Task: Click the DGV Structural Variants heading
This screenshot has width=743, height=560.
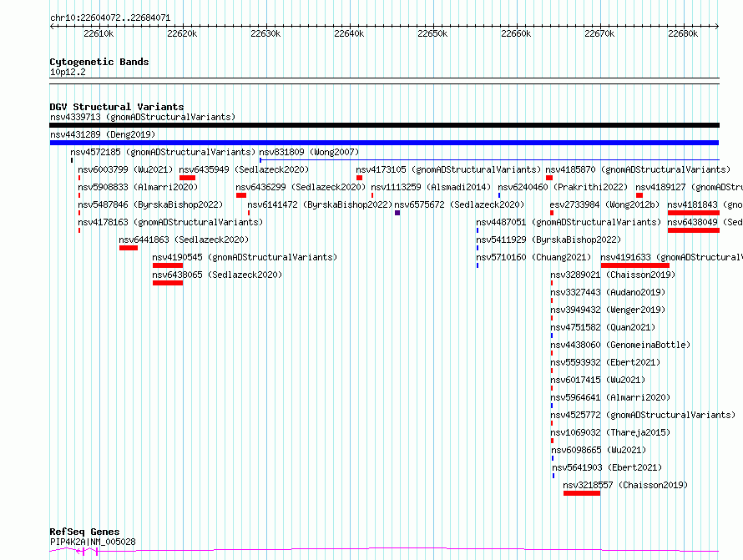Action: 117,107
